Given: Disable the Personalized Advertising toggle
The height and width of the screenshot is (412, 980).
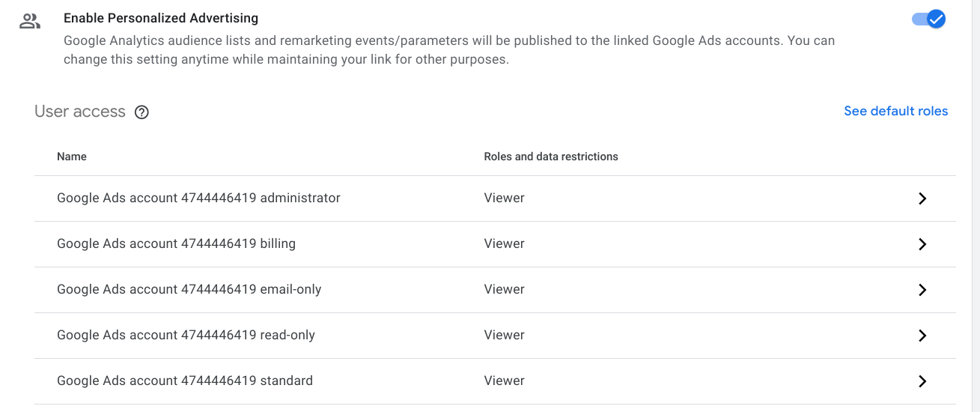Looking at the screenshot, I should click(x=929, y=19).
